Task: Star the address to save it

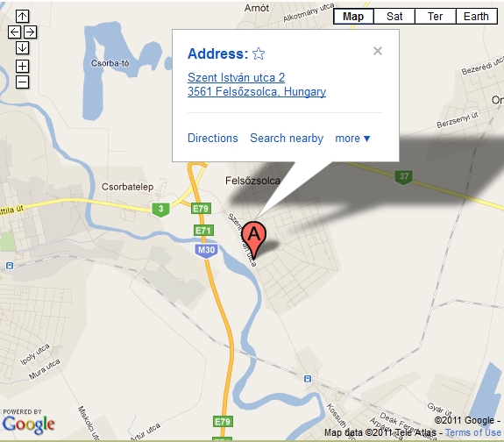Action: [259, 53]
